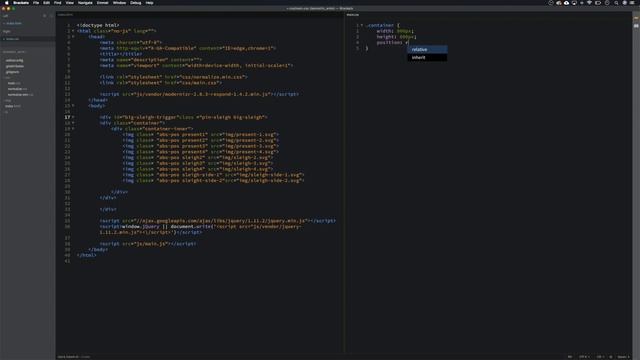Collapse the css folder in project tree
The image size is (640, 360).
[x=7, y=78]
